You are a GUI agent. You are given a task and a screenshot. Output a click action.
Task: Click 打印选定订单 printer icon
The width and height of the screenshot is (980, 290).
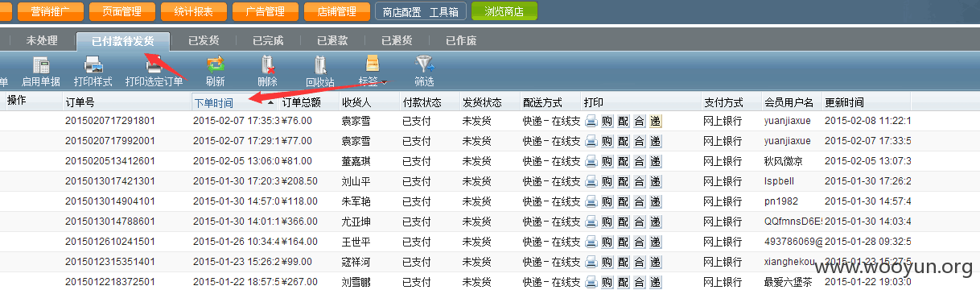pyautogui.click(x=154, y=64)
